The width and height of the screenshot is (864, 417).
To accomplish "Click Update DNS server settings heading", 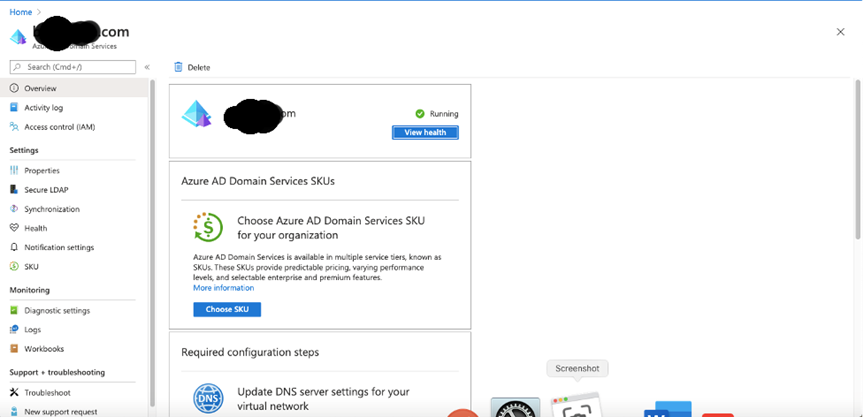I will pos(323,399).
